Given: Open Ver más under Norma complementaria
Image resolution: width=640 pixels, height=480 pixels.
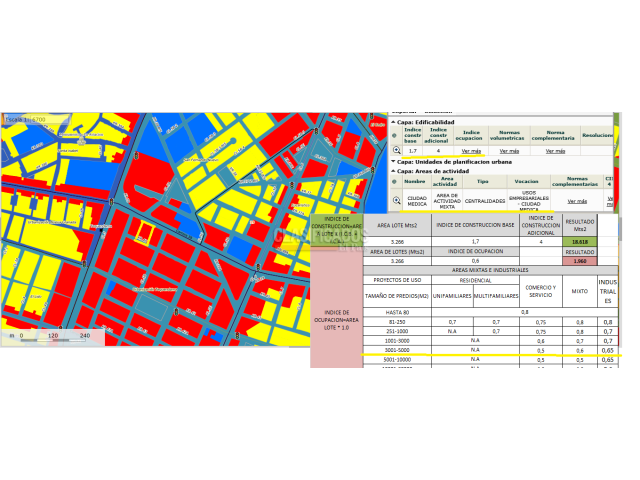Looking at the screenshot, I should pyautogui.click(x=555, y=151).
